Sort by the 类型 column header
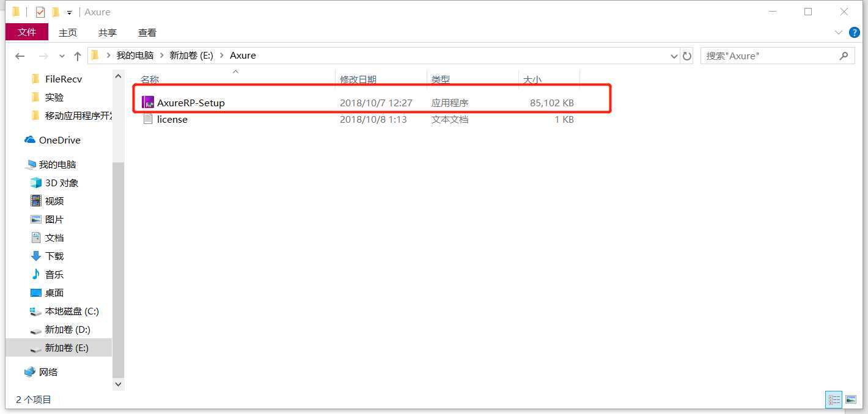The image size is (868, 414). [441, 79]
